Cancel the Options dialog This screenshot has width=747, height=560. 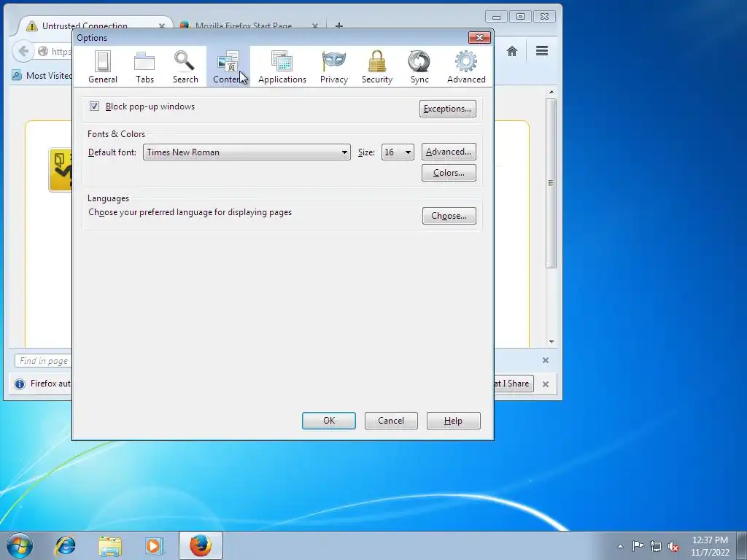tap(391, 421)
